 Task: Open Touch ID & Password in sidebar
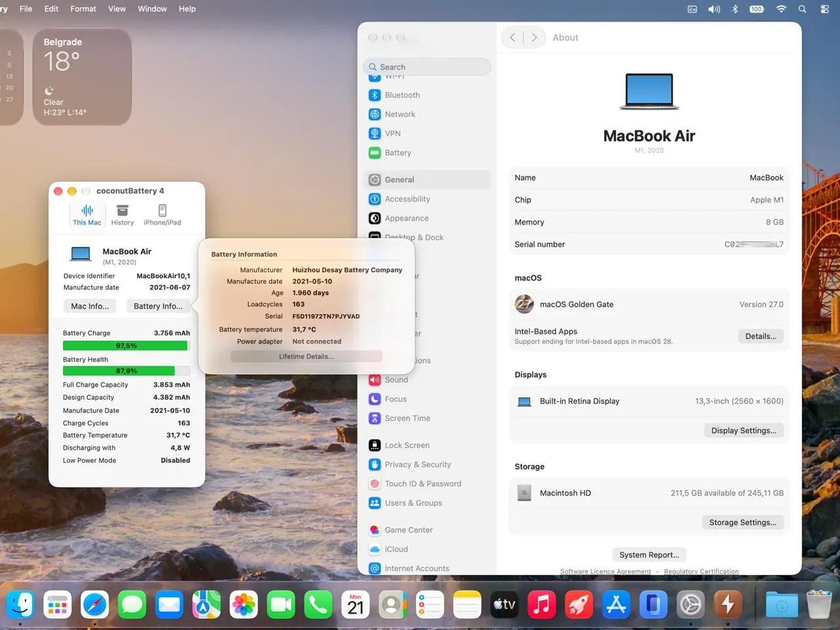click(427, 484)
